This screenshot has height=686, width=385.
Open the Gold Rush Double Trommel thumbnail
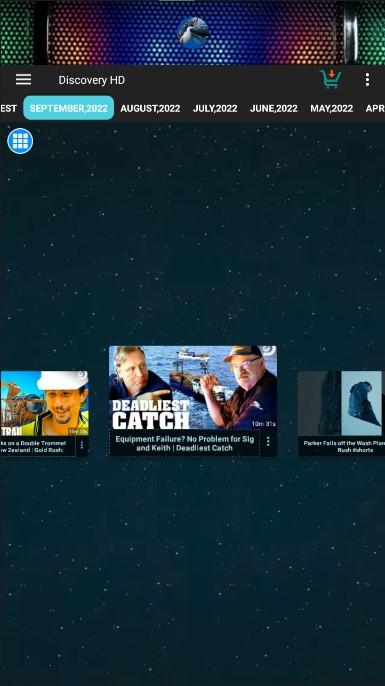(44, 403)
